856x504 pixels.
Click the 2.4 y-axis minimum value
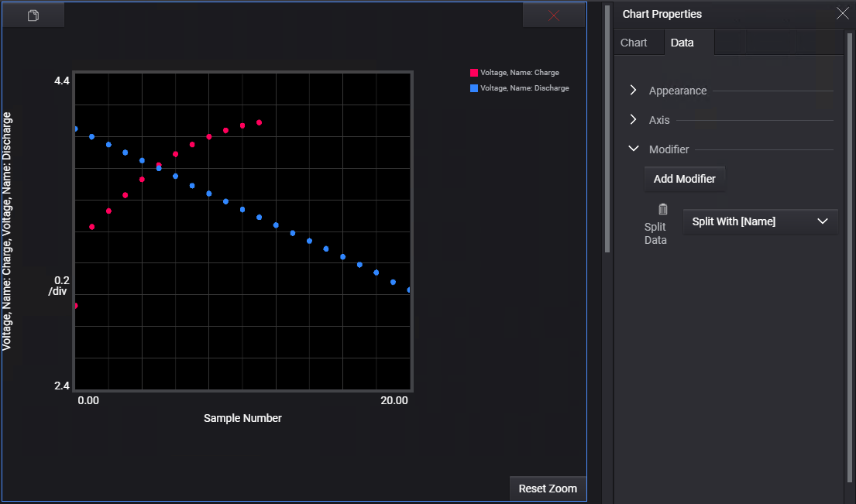62,386
